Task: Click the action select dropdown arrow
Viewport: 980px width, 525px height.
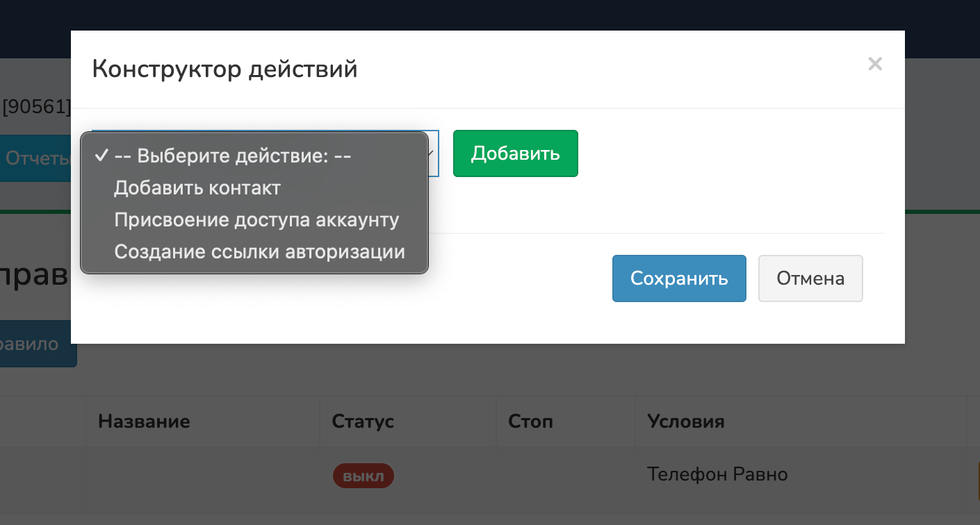Action: pos(432,153)
